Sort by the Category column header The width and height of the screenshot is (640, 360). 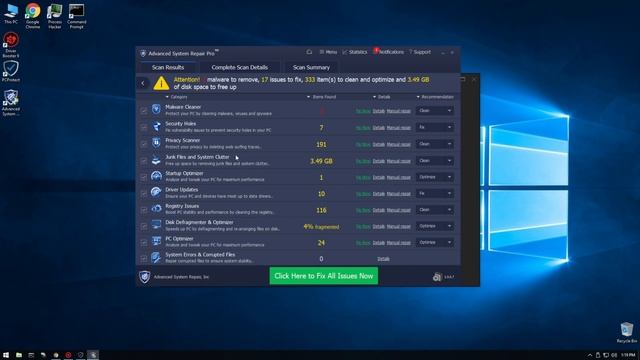coord(176,97)
